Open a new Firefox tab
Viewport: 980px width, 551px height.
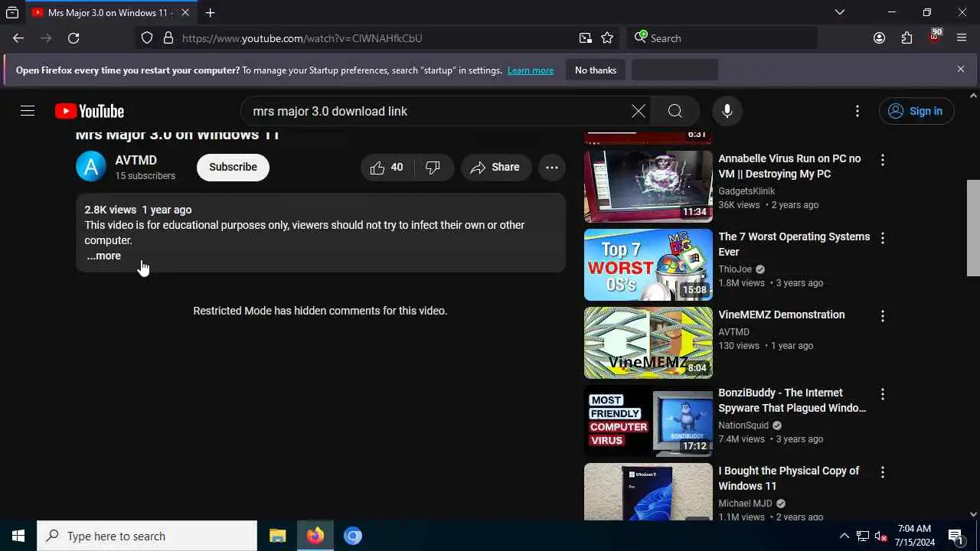pyautogui.click(x=210, y=12)
